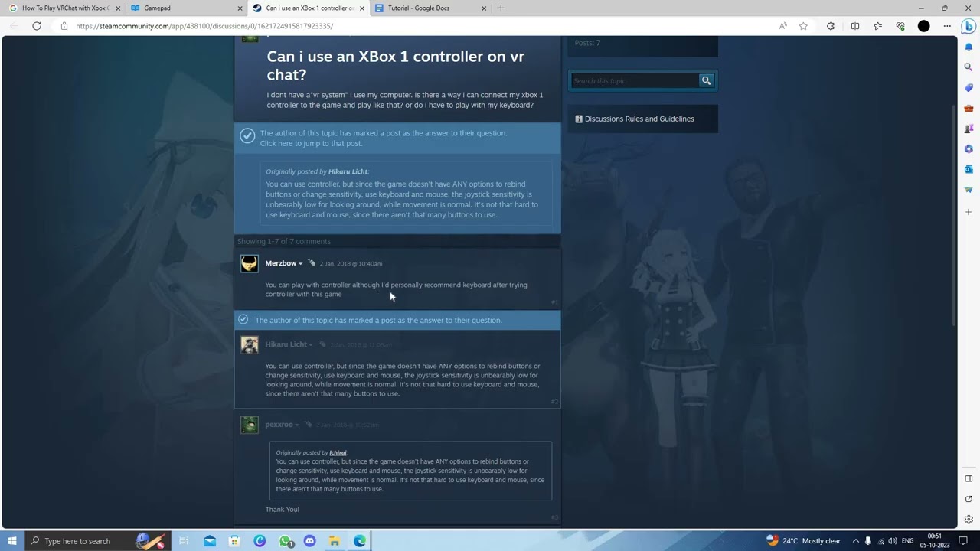Viewport: 980px width, 551px height.
Task: Expand pexxroo's user dropdown arrow
Action: pyautogui.click(x=297, y=425)
